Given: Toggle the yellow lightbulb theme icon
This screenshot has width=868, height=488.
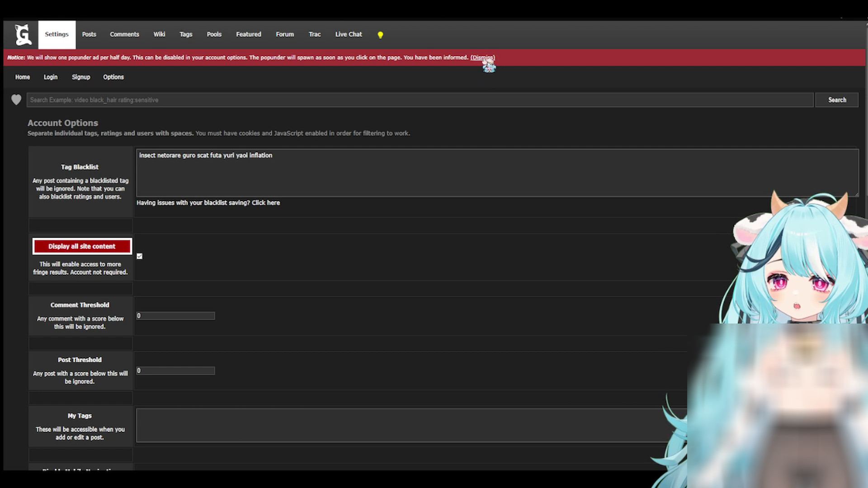Looking at the screenshot, I should [x=380, y=35].
